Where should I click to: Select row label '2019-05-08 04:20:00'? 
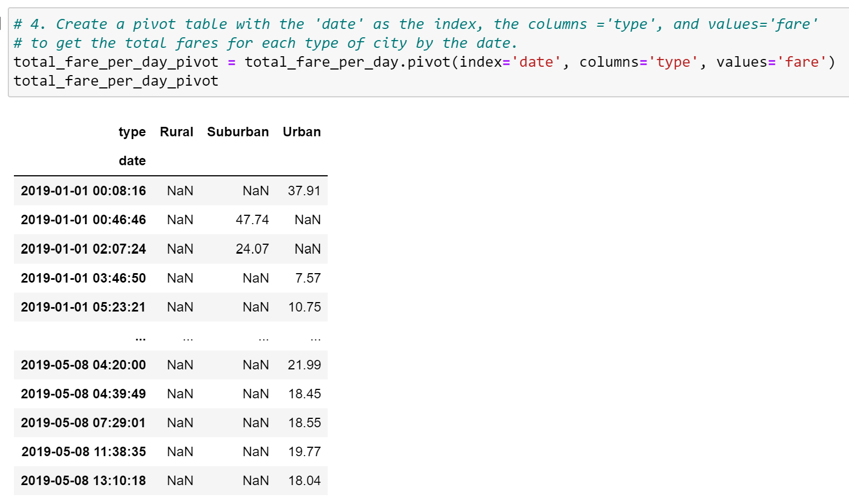(x=83, y=365)
